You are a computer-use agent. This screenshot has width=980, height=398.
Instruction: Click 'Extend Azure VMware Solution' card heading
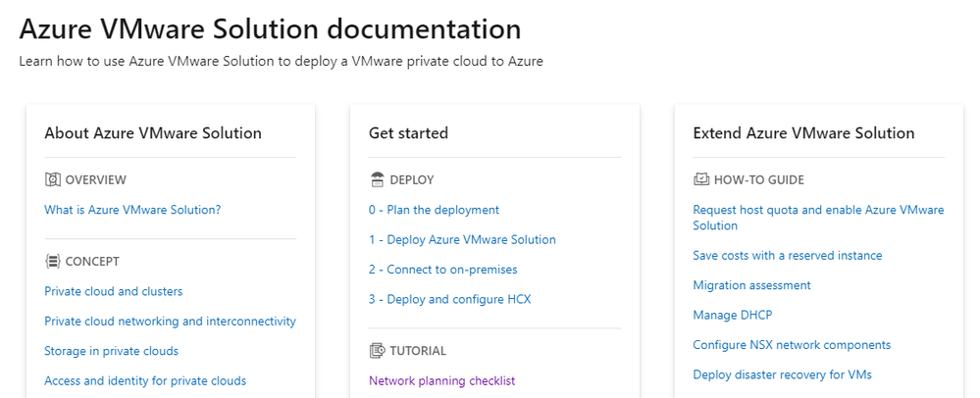click(803, 133)
